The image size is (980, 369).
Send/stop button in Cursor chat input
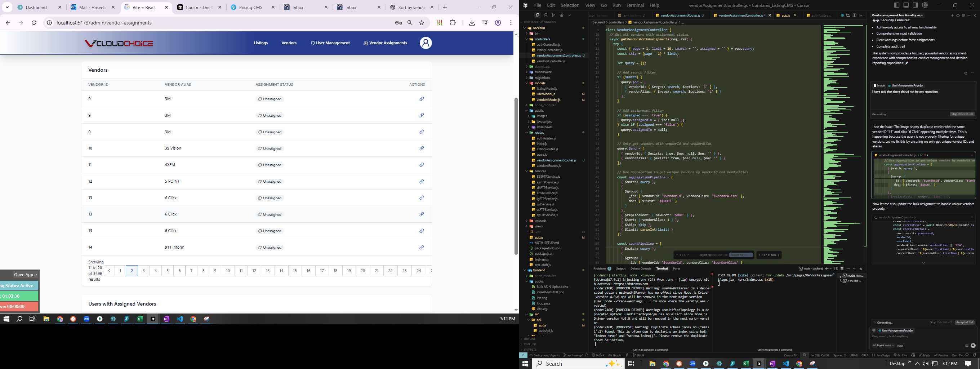coord(973,346)
